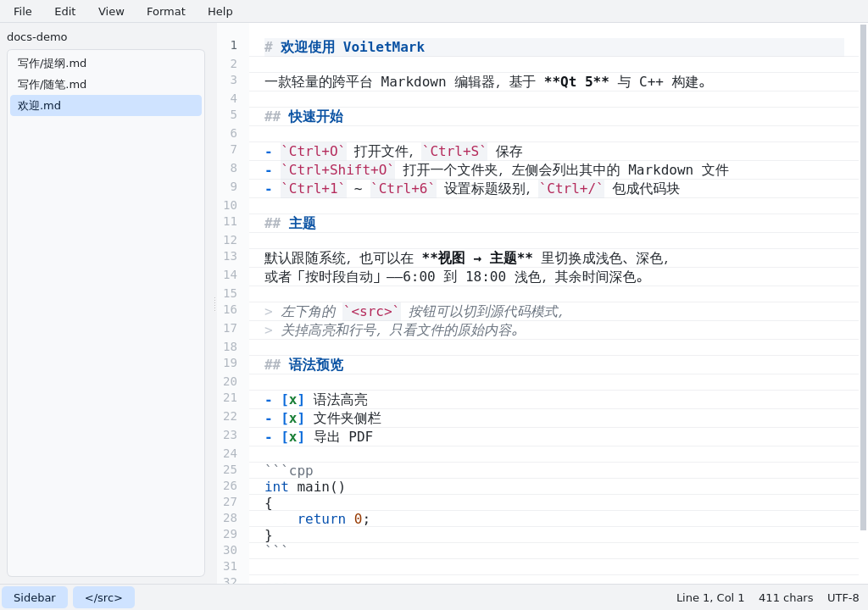Screen dimensions: 868x610
Task: Click the 快速开始 heading text
Action: click(316, 117)
